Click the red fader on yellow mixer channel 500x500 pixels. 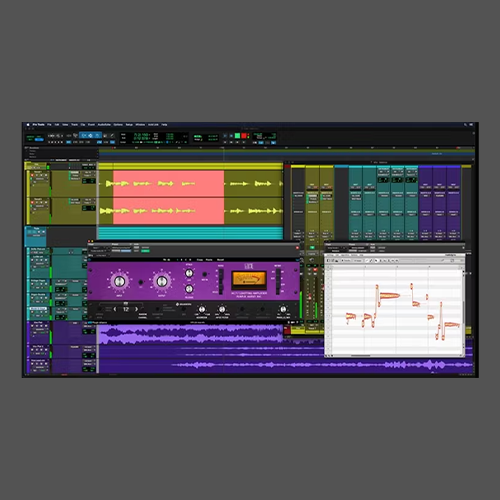point(310,297)
